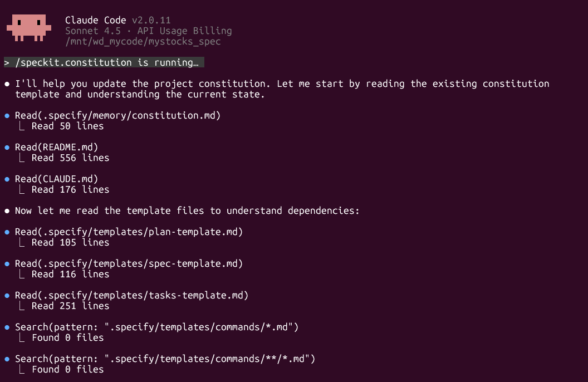Click the blue bullet beside Read(README.md)

coord(7,148)
